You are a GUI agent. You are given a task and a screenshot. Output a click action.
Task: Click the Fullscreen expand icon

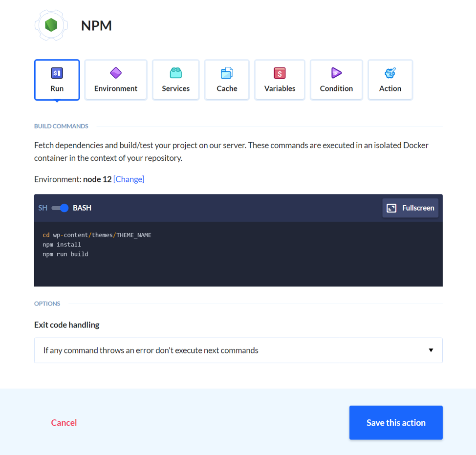pos(391,208)
